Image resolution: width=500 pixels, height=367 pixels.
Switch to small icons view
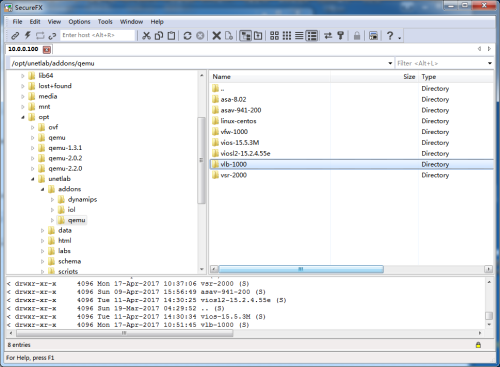pyautogui.click(x=287, y=35)
